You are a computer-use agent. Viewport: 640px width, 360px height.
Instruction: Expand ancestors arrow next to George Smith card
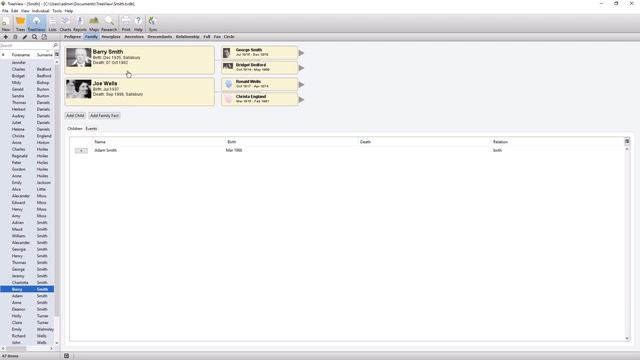pyautogui.click(x=301, y=53)
